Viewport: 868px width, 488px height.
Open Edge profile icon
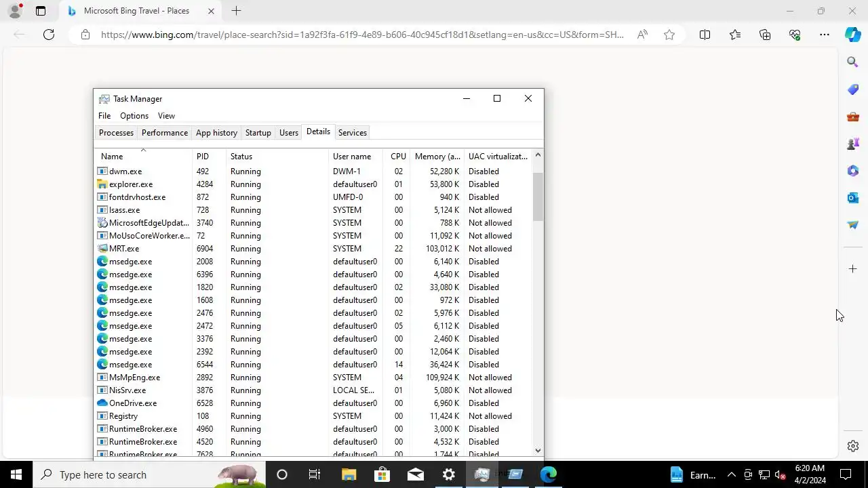coord(15,11)
